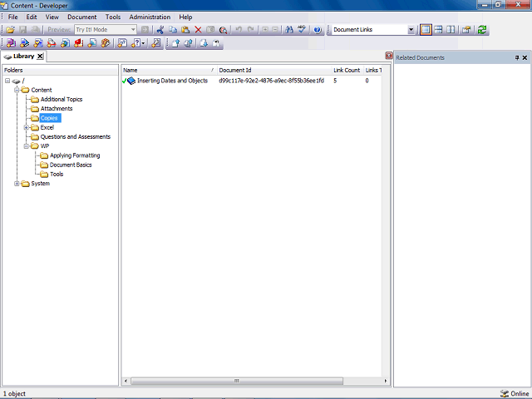Select the Tools folder under WP
This screenshot has height=399, width=532.
pos(57,174)
